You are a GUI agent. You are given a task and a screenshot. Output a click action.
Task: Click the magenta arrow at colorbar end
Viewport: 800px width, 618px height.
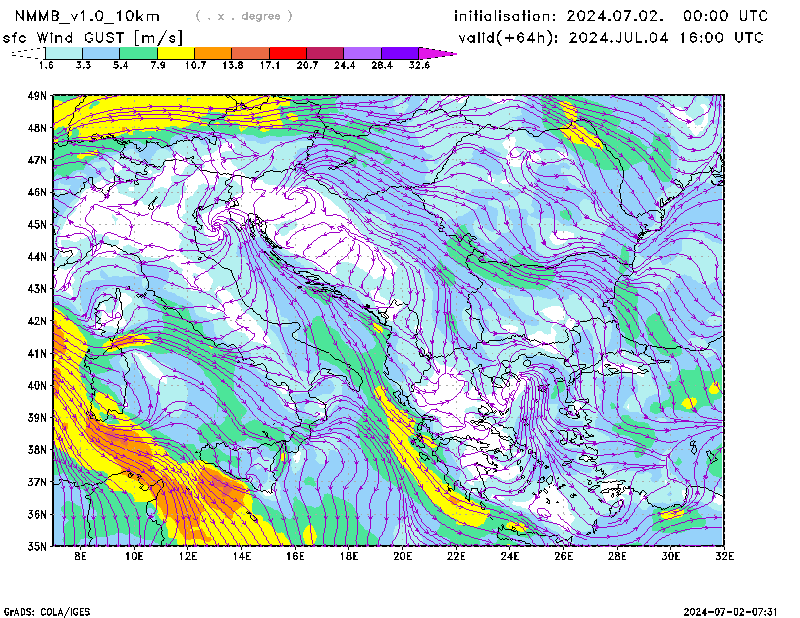coord(438,53)
